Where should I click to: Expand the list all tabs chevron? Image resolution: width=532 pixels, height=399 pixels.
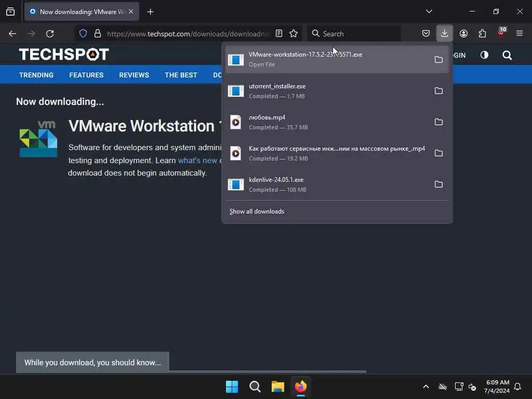tap(429, 11)
